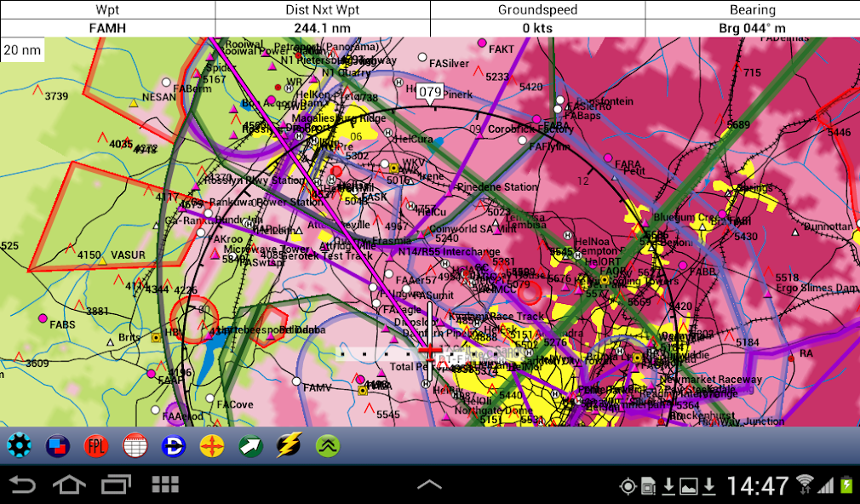Tap the 20 nm map scale label
Image resolution: width=860 pixels, height=504 pixels.
point(22,50)
